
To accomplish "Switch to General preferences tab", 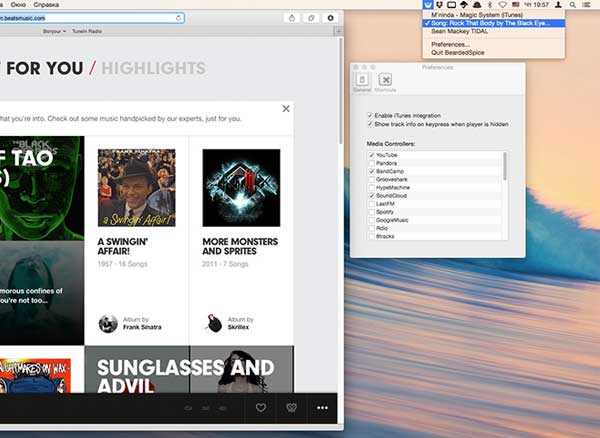I will [362, 82].
